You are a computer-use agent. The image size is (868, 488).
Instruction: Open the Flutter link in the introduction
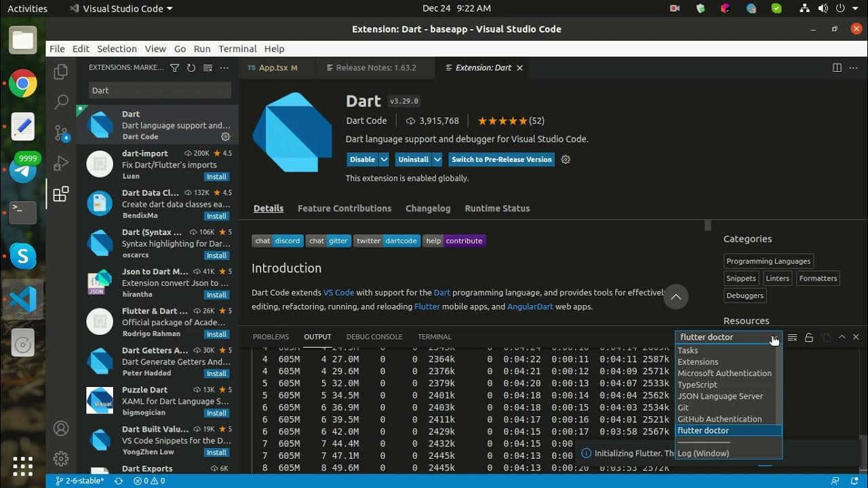point(427,306)
